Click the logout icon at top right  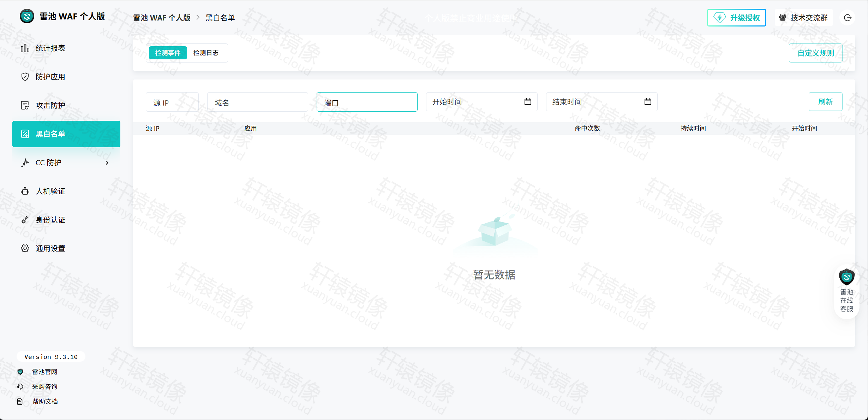848,18
